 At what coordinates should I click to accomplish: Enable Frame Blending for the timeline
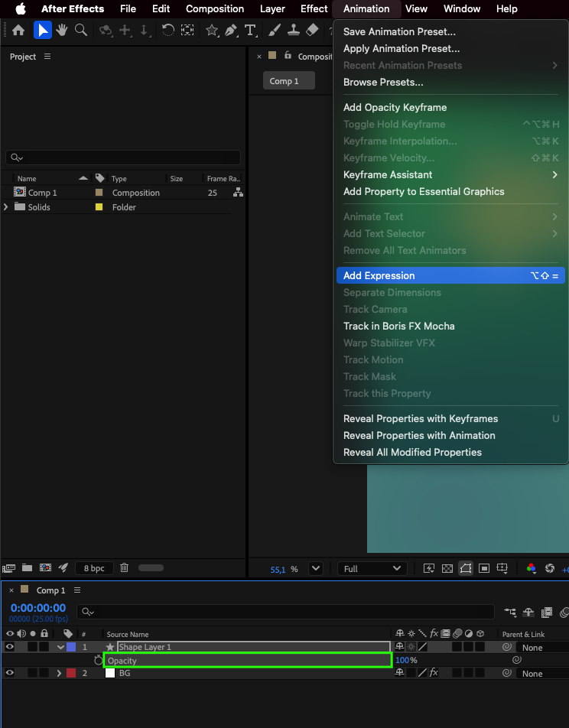[x=547, y=613]
